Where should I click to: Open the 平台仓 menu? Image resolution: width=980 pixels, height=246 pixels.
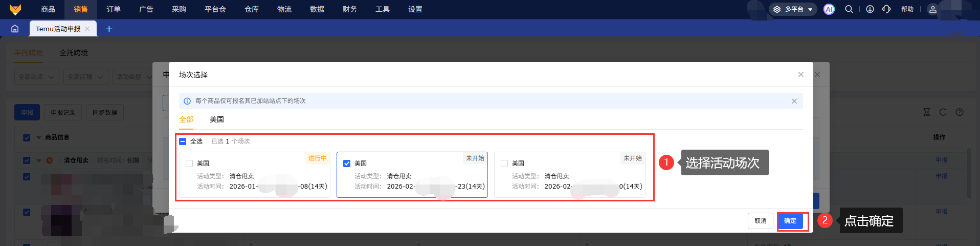pos(215,9)
